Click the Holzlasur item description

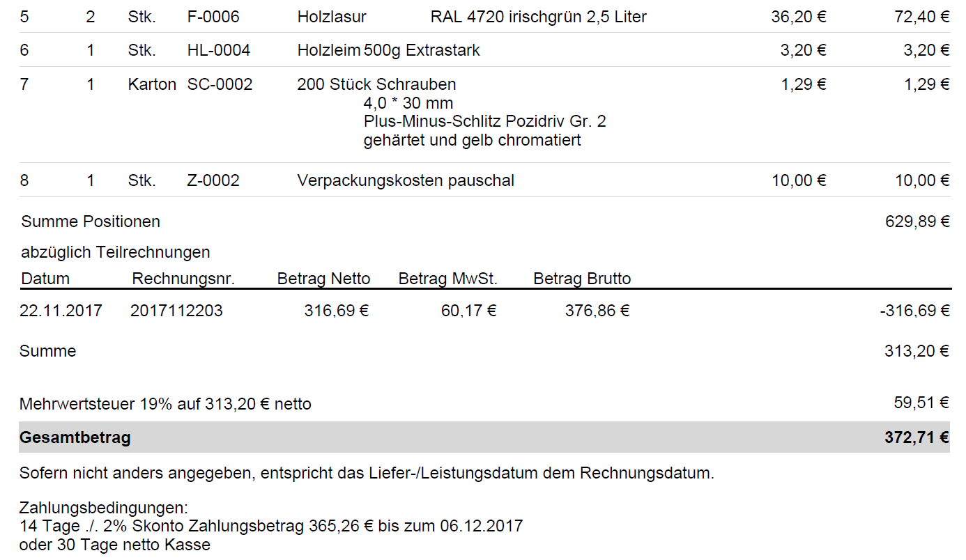pyautogui.click(x=332, y=17)
